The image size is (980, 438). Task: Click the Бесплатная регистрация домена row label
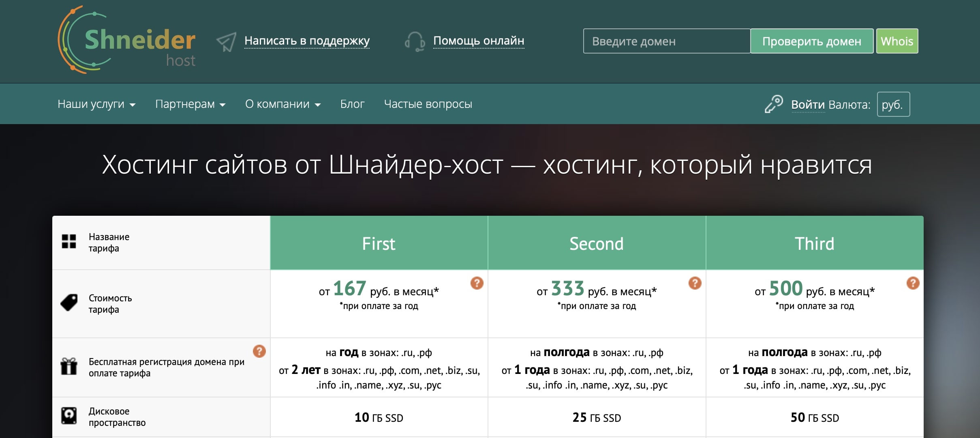(x=167, y=367)
